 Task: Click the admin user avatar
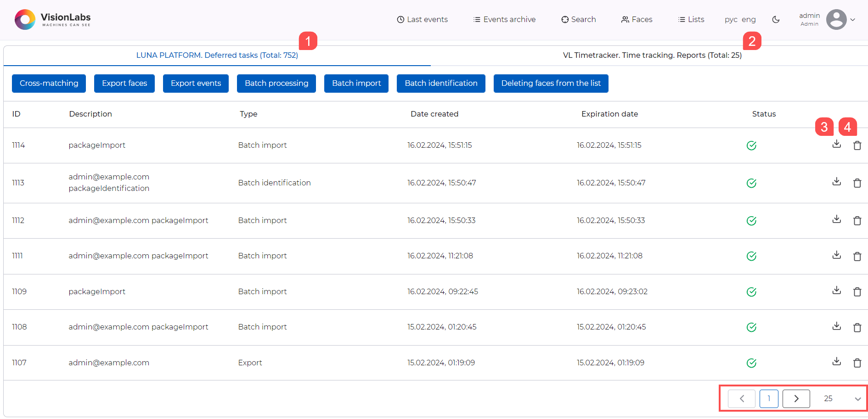tap(836, 19)
